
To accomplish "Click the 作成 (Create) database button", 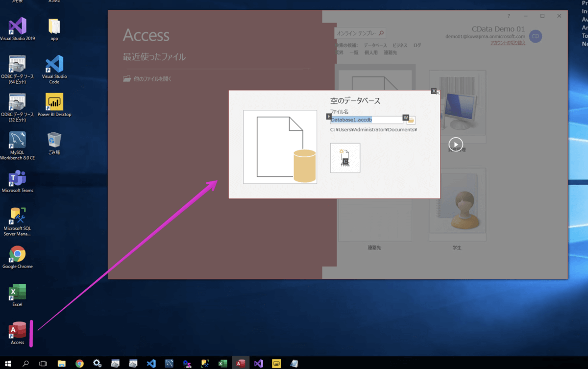I will (345, 158).
